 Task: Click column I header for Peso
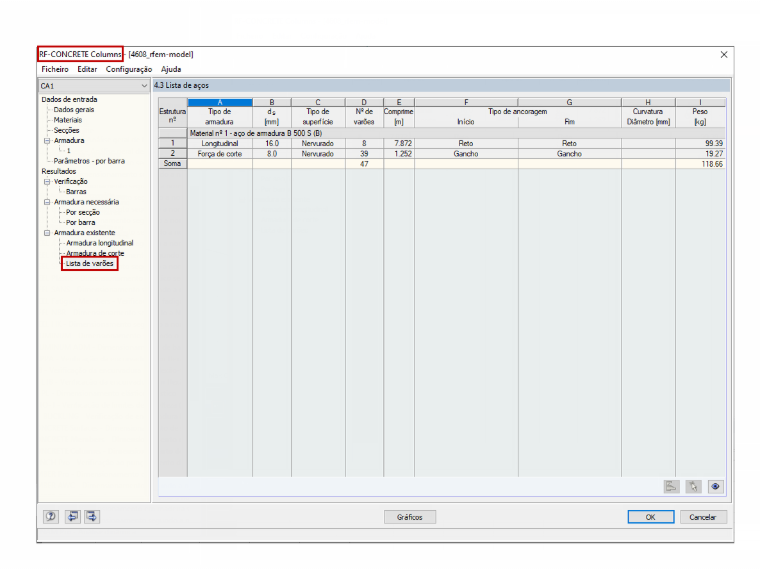(x=700, y=102)
